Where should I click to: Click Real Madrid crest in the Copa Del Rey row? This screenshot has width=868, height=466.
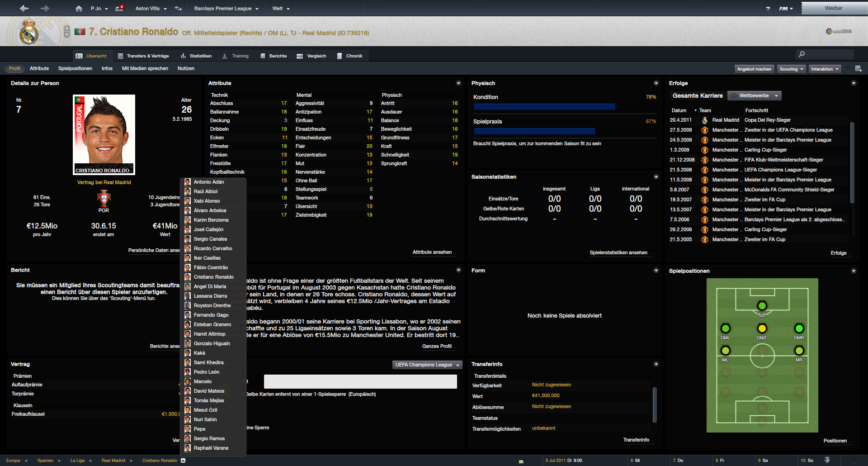tap(705, 120)
